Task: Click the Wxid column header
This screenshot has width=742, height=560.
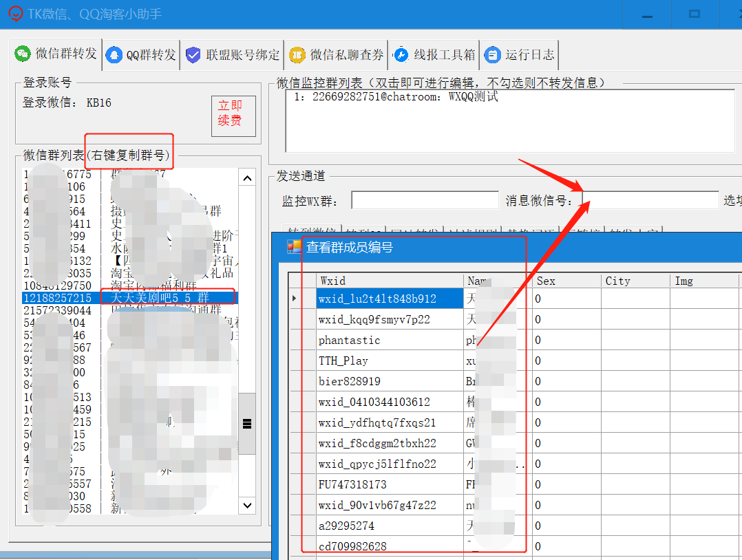Action: (x=390, y=281)
